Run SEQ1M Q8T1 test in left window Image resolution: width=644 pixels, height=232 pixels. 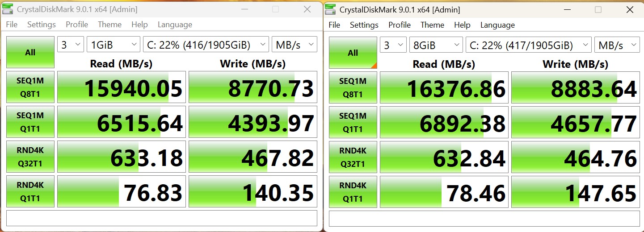click(30, 87)
